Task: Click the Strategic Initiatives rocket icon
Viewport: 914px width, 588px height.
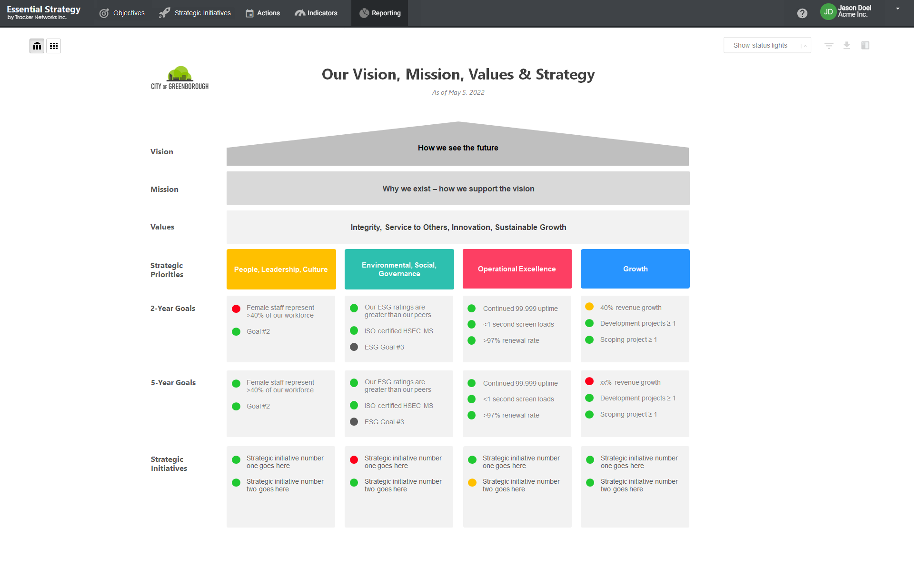Action: (164, 13)
